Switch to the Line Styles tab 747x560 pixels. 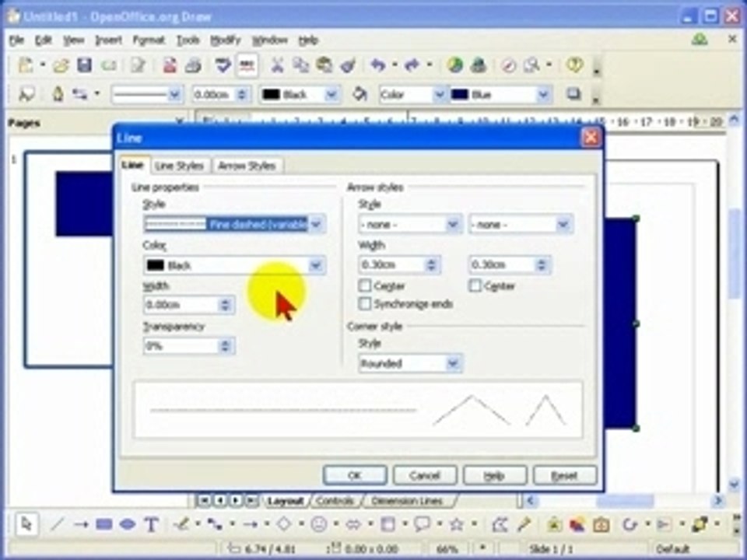tap(180, 166)
